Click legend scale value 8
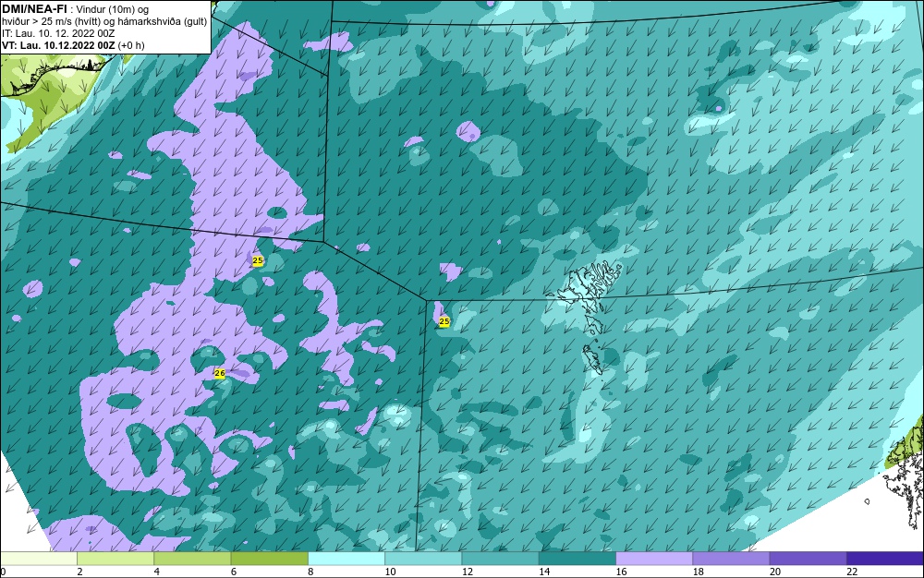 coord(310,572)
